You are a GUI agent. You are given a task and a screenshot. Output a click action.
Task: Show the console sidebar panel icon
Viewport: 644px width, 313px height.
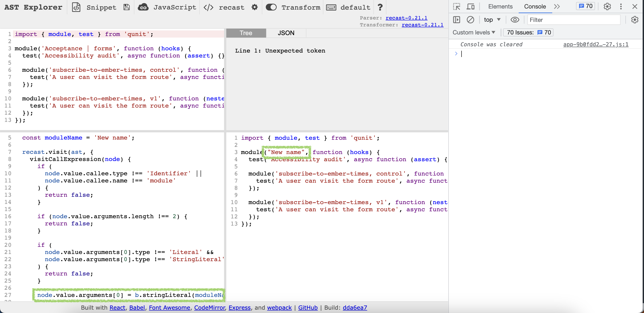coord(456,20)
